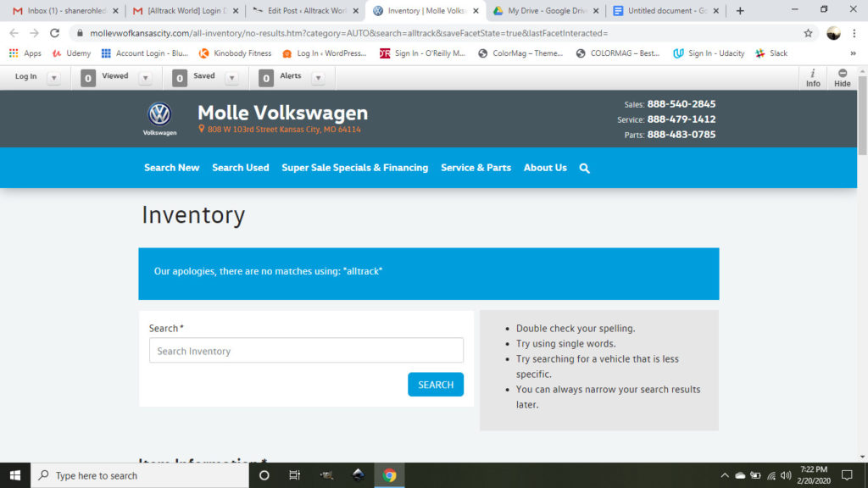Click the volume icon in system tray

[786, 475]
